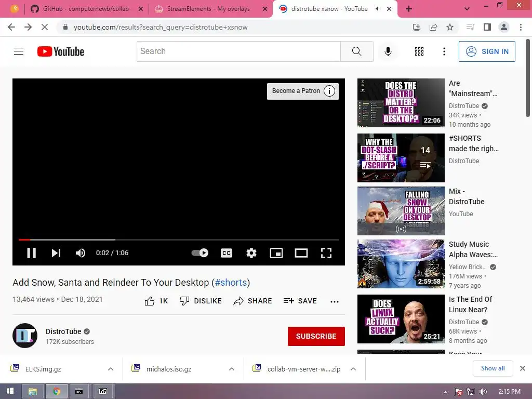Image resolution: width=532 pixels, height=399 pixels.
Task: Open File Explorer from taskbar
Action: pos(33,391)
